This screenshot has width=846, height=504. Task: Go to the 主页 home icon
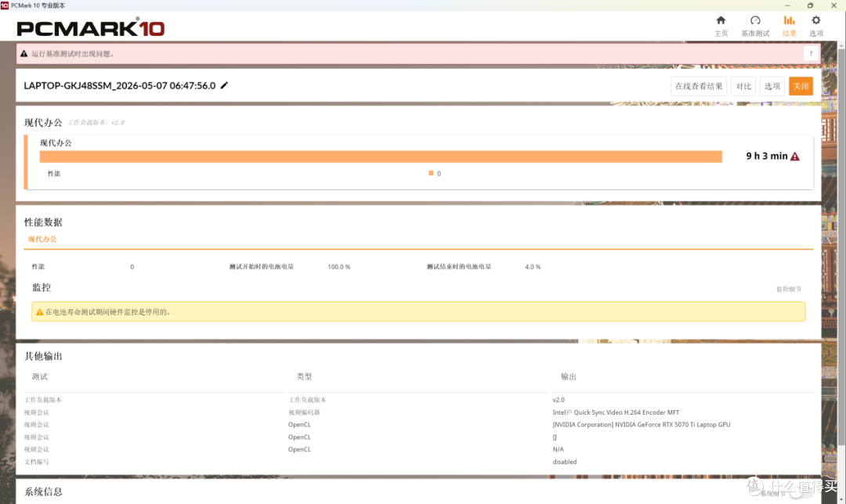[721, 20]
